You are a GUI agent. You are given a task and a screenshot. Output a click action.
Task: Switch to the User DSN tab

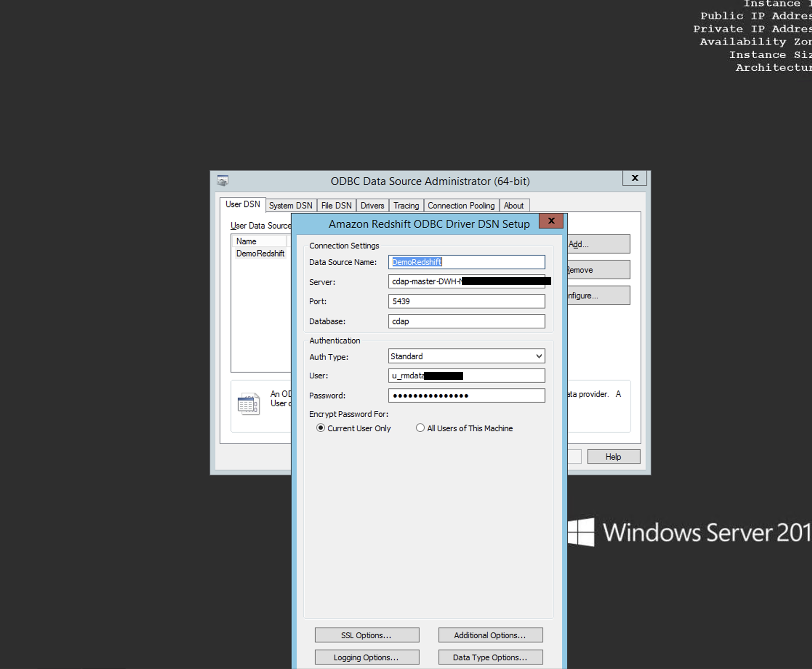click(x=243, y=204)
